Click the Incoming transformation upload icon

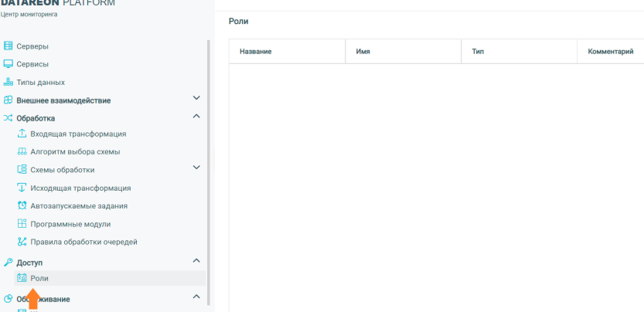(22, 134)
